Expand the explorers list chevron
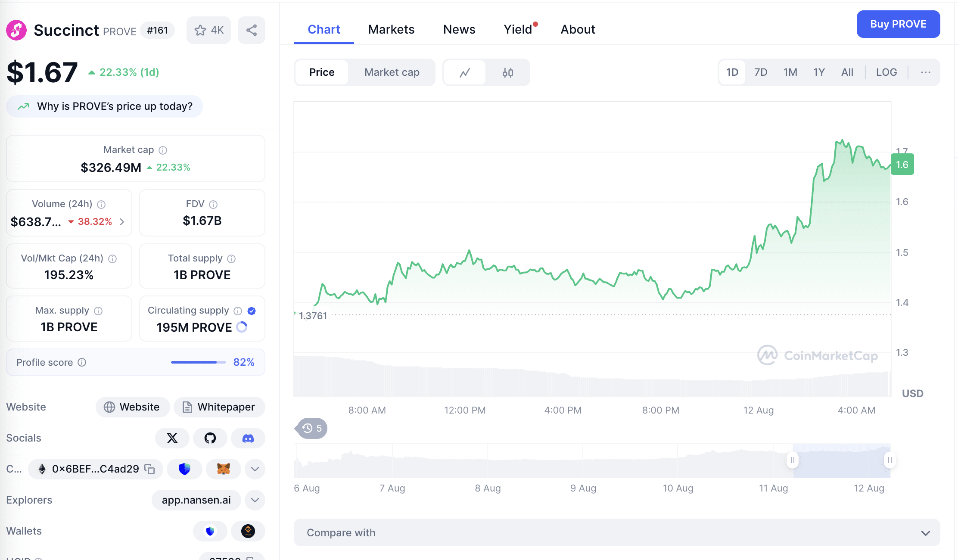 pyautogui.click(x=255, y=500)
